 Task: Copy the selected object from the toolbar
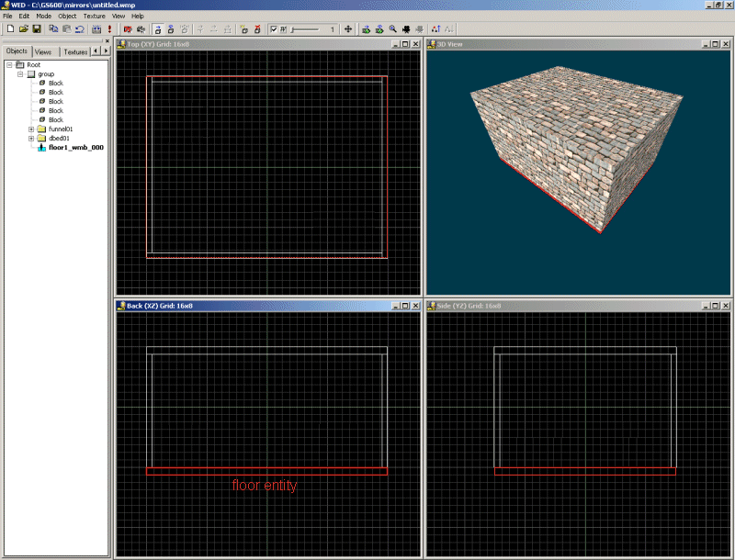[53, 29]
